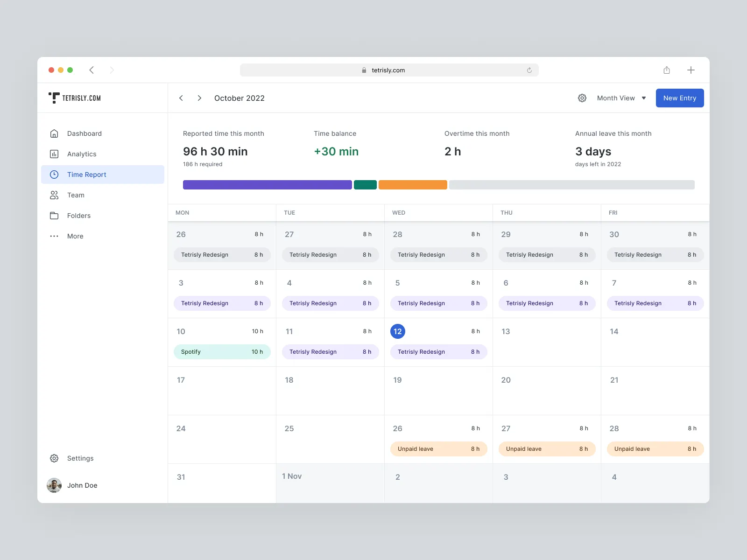
Task: Click the Tetrisly.com logo
Action: tap(75, 98)
